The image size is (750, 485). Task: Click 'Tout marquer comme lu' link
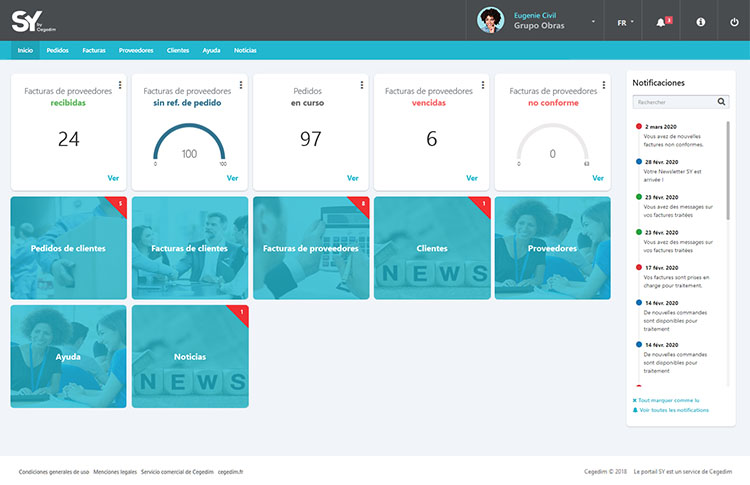[x=668, y=400]
